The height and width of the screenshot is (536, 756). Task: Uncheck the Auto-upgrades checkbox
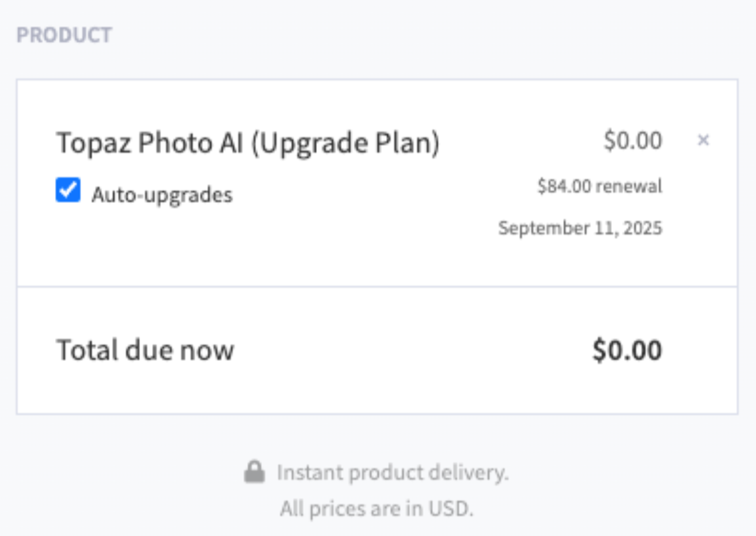coord(68,191)
